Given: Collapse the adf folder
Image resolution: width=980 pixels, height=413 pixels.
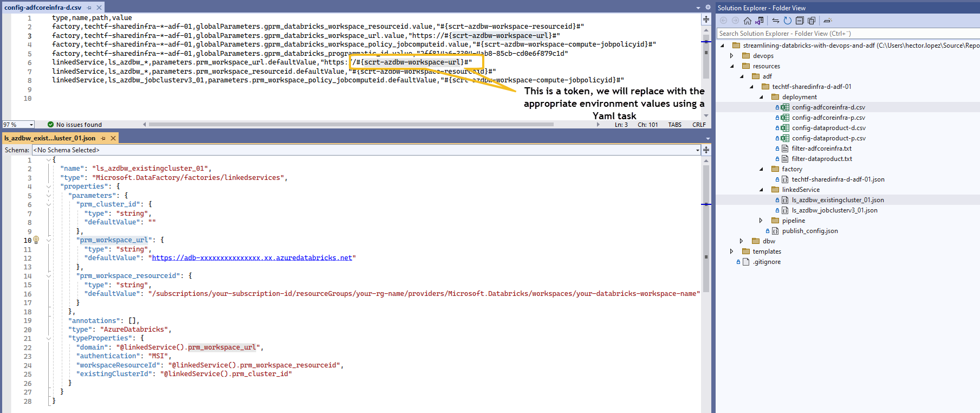Looking at the screenshot, I should pos(742,76).
